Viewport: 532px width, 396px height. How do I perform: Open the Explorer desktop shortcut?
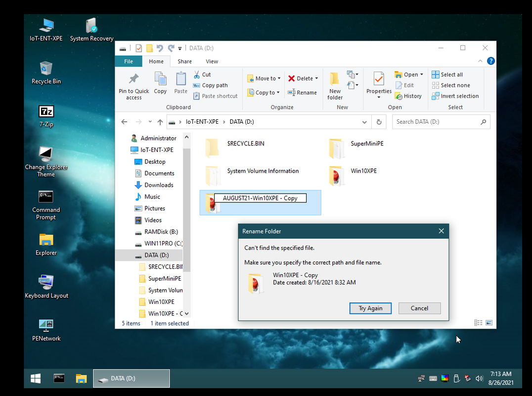click(46, 244)
